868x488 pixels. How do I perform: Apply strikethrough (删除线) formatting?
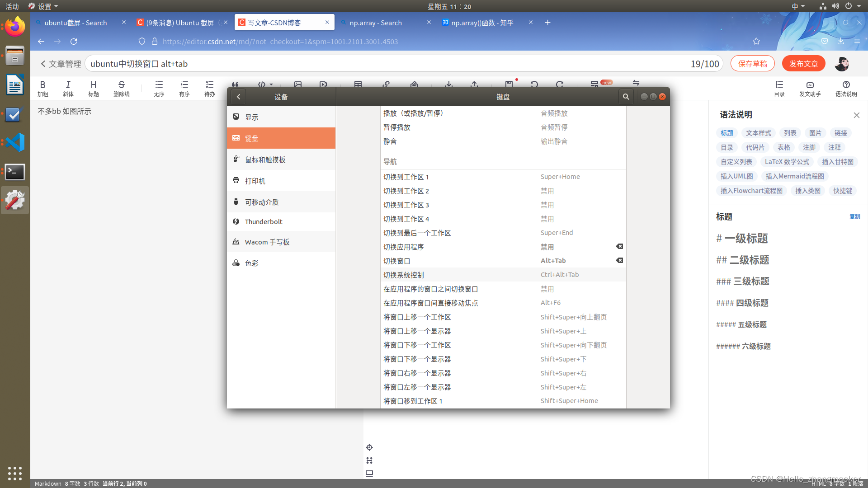click(x=121, y=88)
